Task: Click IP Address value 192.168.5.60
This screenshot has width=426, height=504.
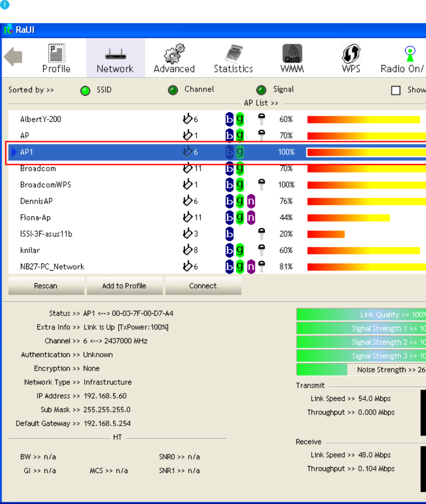Action: coord(105,396)
